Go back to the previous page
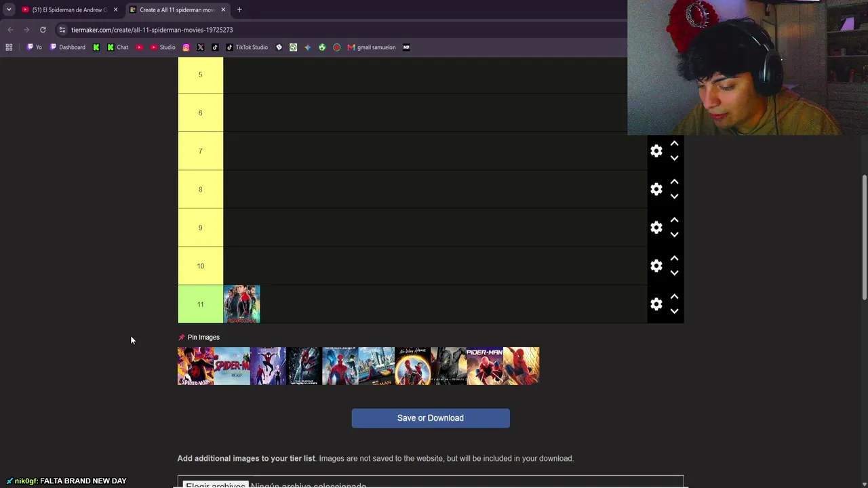This screenshot has width=868, height=488. (10, 30)
